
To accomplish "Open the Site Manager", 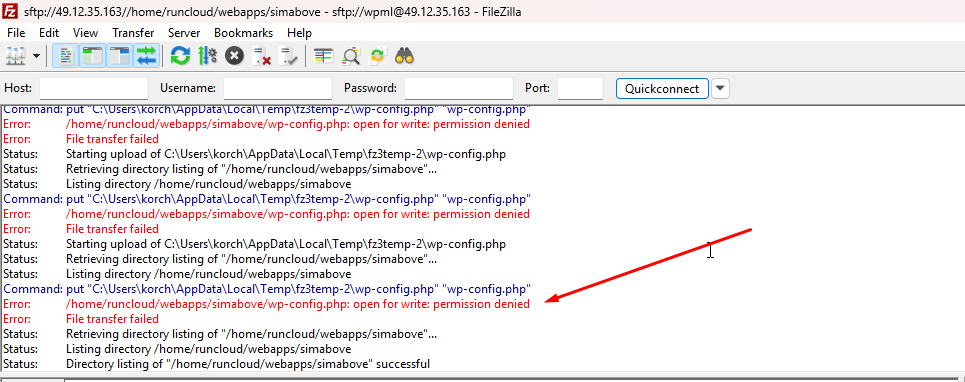I will (x=15, y=57).
